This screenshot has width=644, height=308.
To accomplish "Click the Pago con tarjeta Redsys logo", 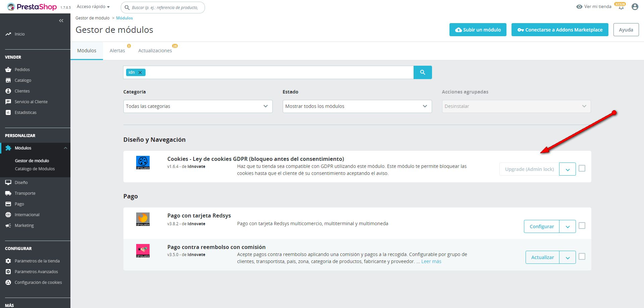I will point(143,220).
